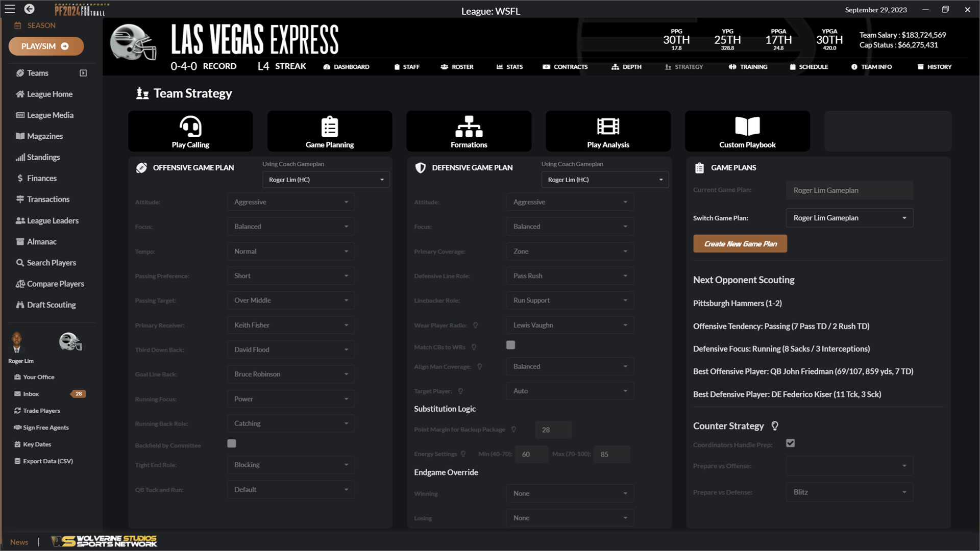Image resolution: width=980 pixels, height=551 pixels.
Task: Edit the Point Margin for Backup Package value
Action: pyautogui.click(x=553, y=430)
